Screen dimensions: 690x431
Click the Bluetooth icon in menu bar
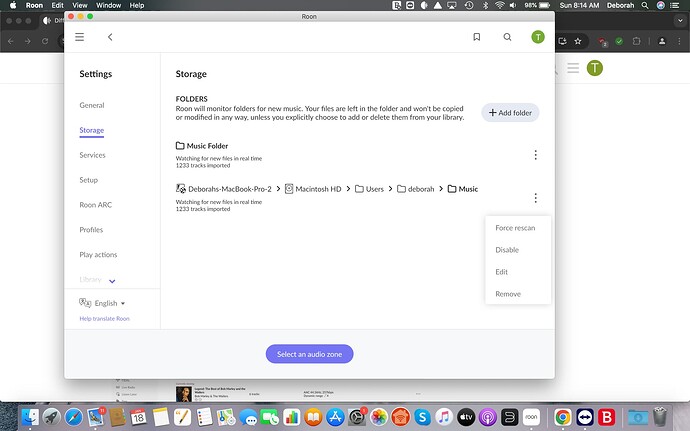pos(486,5)
